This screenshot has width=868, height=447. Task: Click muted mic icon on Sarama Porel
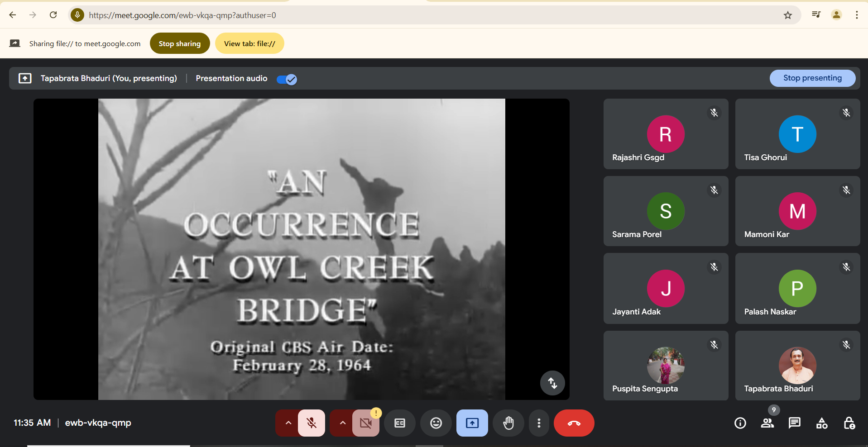tap(714, 190)
